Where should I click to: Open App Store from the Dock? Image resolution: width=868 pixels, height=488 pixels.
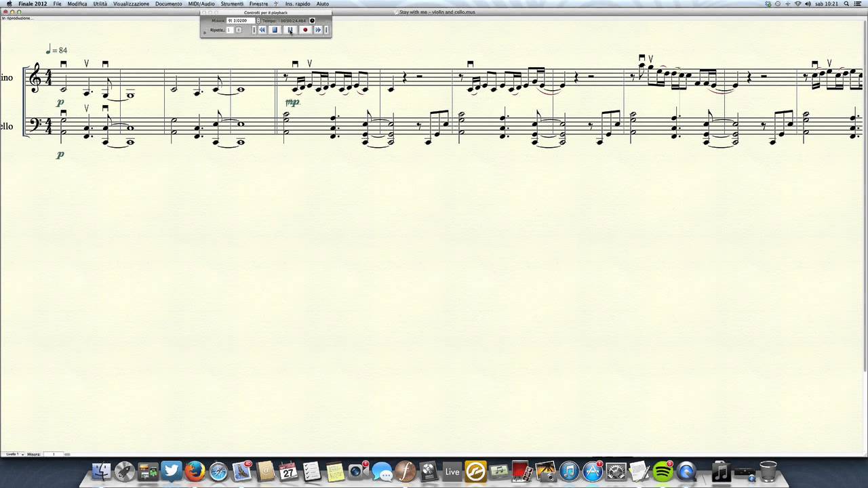593,471
